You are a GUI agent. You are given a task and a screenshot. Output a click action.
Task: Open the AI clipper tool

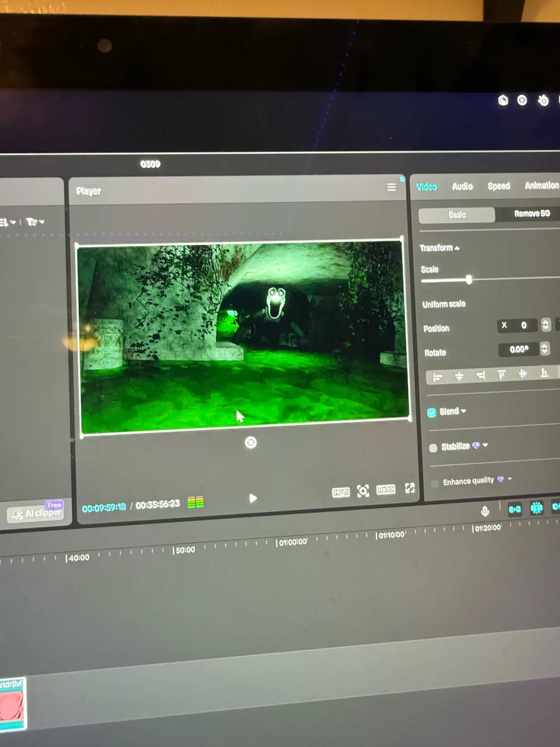(36, 513)
